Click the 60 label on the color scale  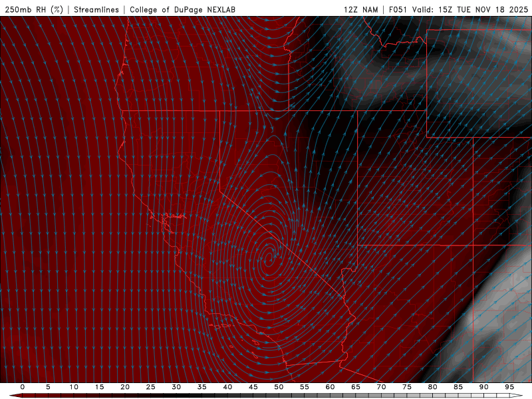330,387
